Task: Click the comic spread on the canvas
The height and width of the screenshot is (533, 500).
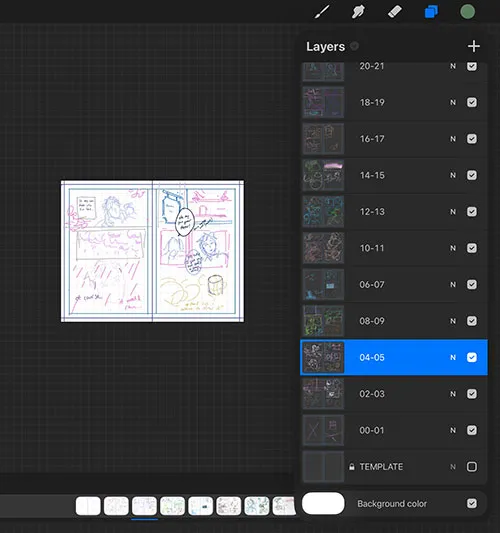Action: (152, 251)
